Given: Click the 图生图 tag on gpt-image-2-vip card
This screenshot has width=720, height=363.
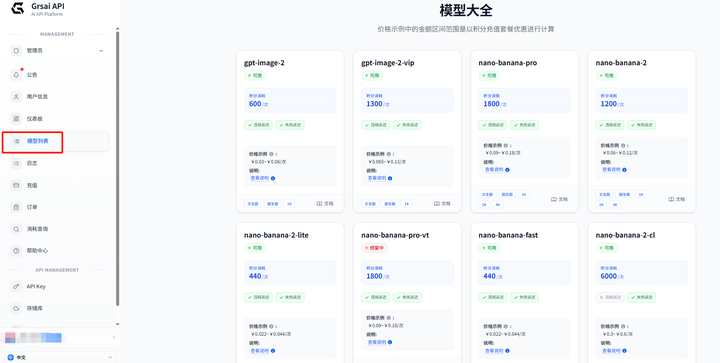Looking at the screenshot, I should pyautogui.click(x=390, y=204).
